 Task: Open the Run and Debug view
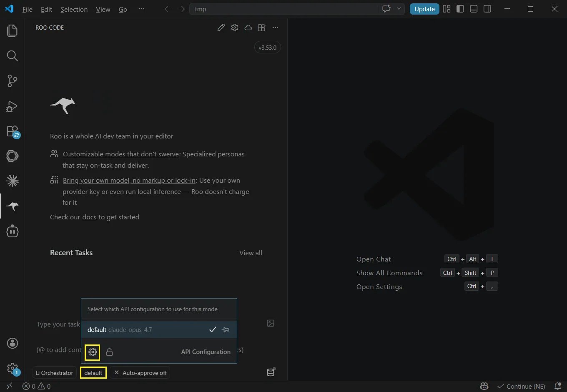pos(12,106)
